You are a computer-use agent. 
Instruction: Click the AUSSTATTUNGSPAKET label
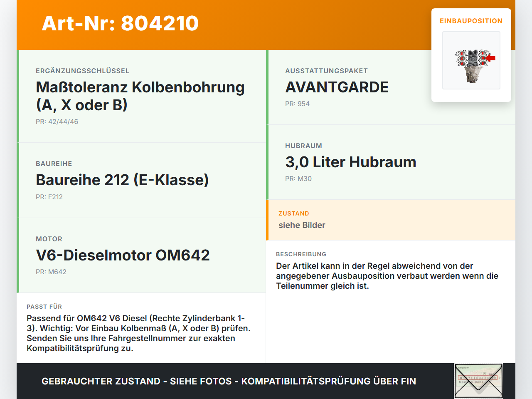coord(326,71)
